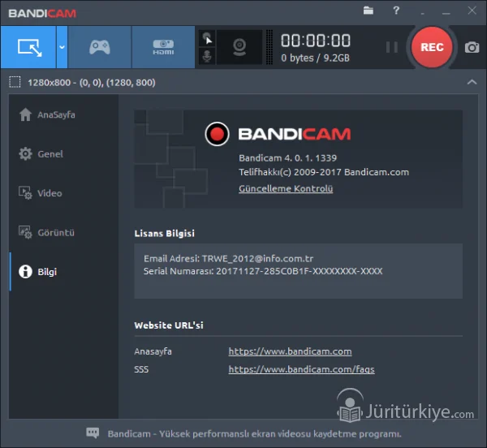Click Telifhakkı copyright line
This screenshot has width=487, height=448.
pyautogui.click(x=324, y=172)
